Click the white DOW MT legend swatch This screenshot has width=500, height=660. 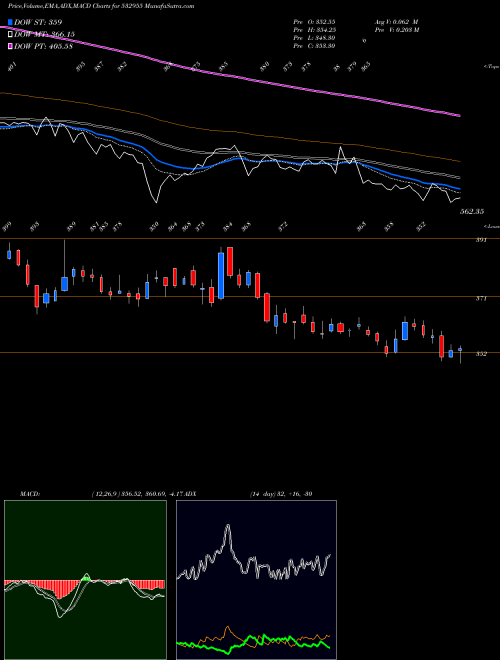10,34
